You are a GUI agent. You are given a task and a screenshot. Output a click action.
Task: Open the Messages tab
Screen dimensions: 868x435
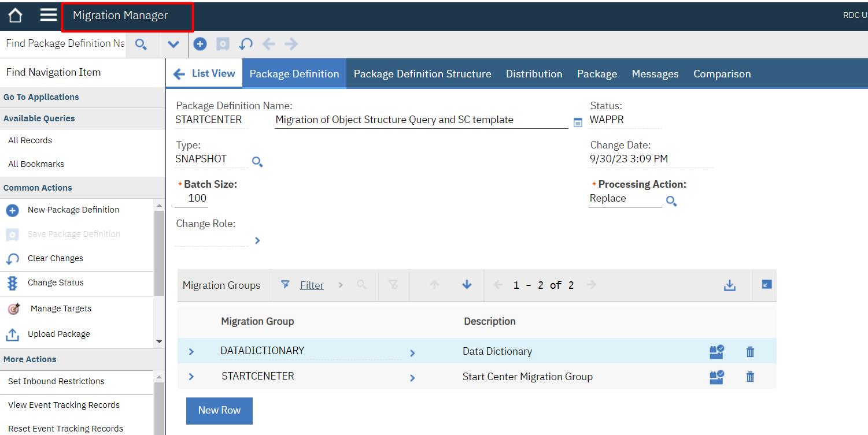coord(655,73)
